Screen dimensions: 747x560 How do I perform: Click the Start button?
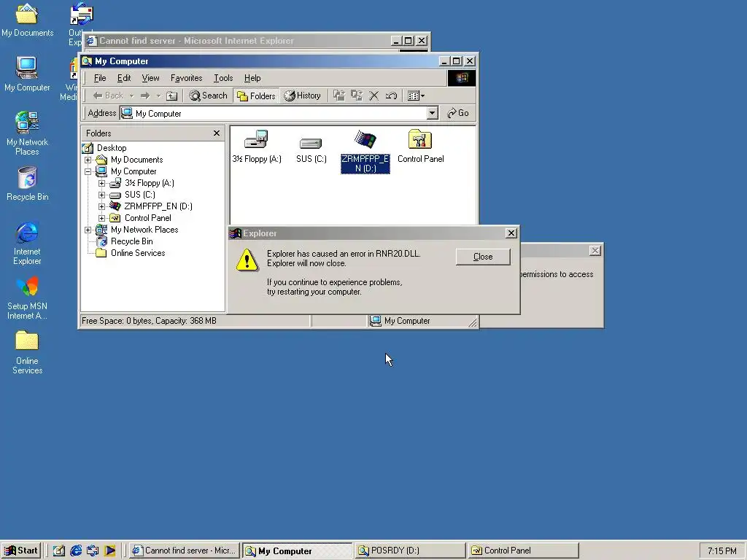tap(21, 551)
